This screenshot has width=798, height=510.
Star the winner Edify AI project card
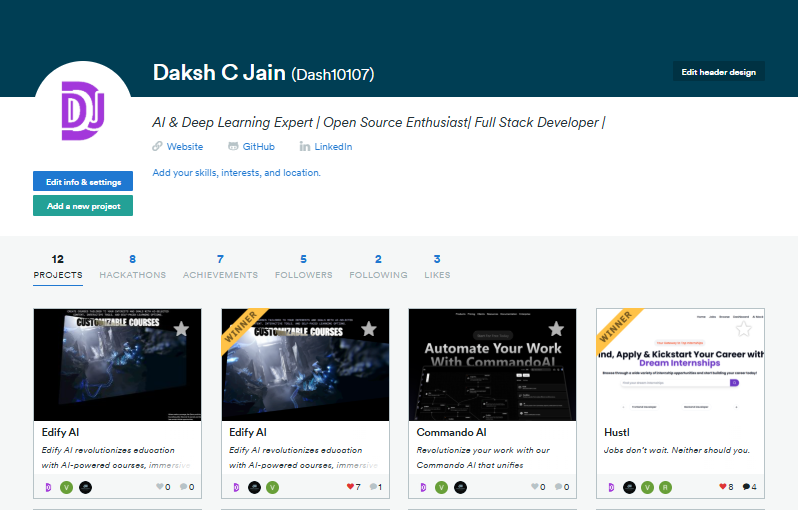pos(369,329)
